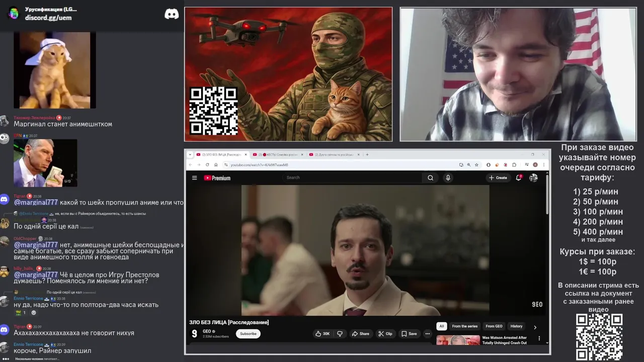Click the @marginal777 mention in Tigran's message
The height and width of the screenshot is (362, 644).
click(36, 203)
